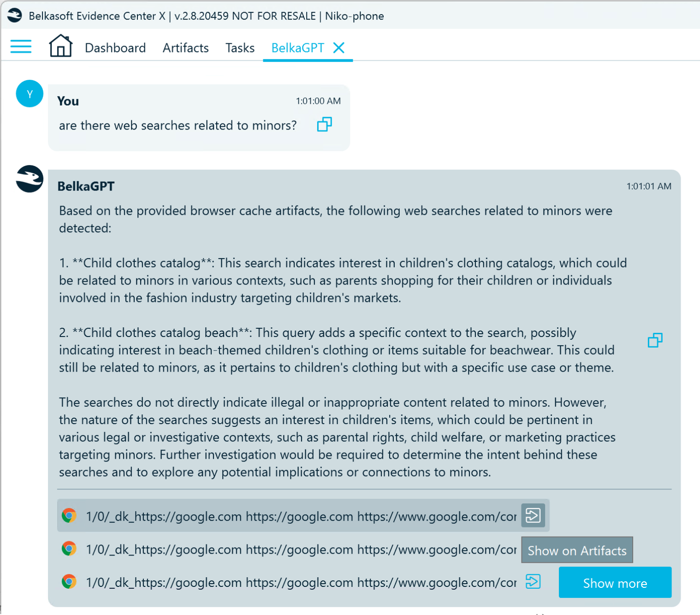Switch to the Dashboard tab
Image resolution: width=700 pixels, height=615 pixels.
click(115, 48)
